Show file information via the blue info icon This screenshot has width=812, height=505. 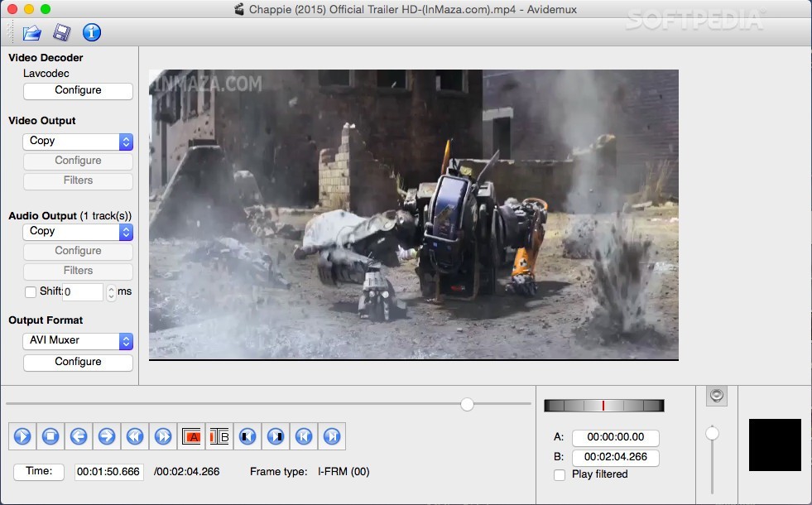click(92, 32)
